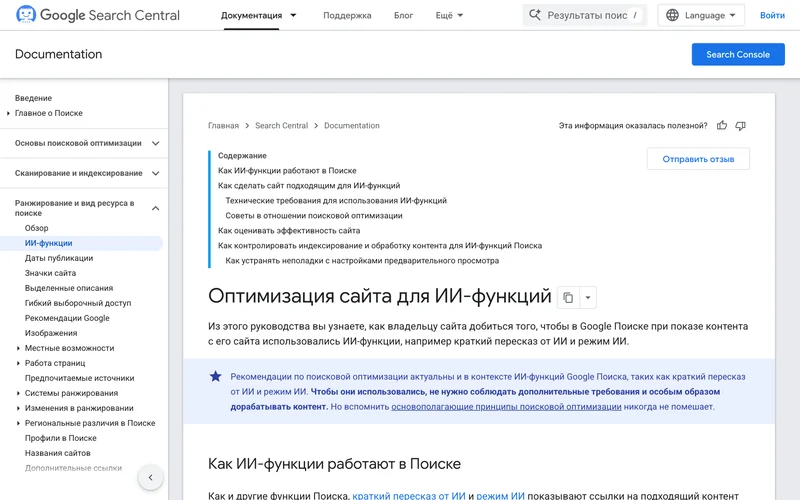Select Профили в Поиске
This screenshot has height=500, width=800.
pyautogui.click(x=61, y=438)
